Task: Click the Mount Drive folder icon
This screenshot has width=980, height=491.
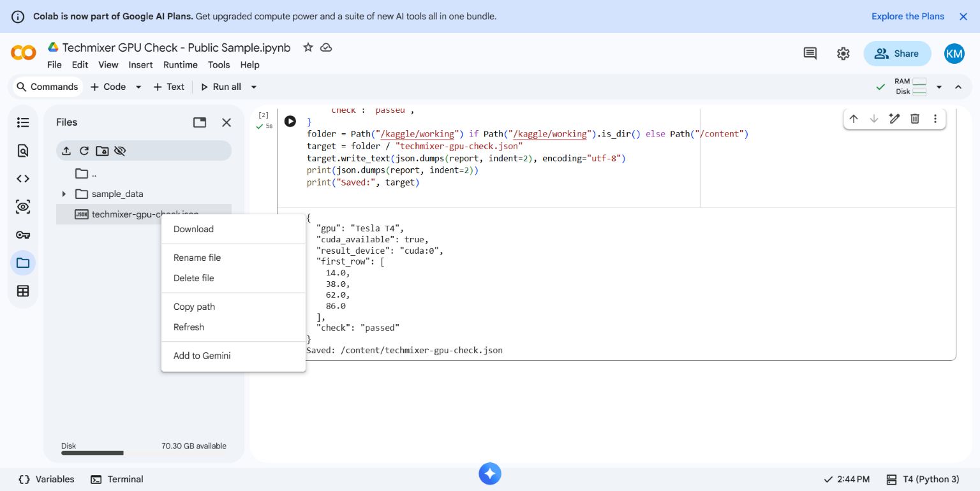Action: coord(102,150)
